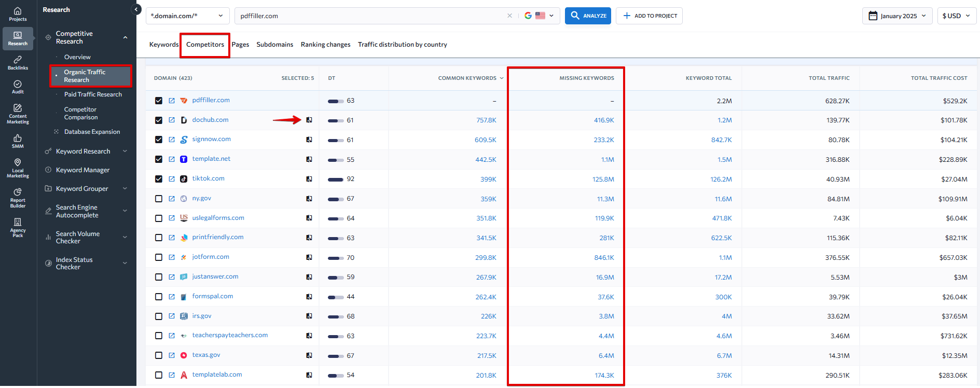The height and width of the screenshot is (388, 980).
Task: Sort by Common Keywords column header
Action: pos(471,78)
